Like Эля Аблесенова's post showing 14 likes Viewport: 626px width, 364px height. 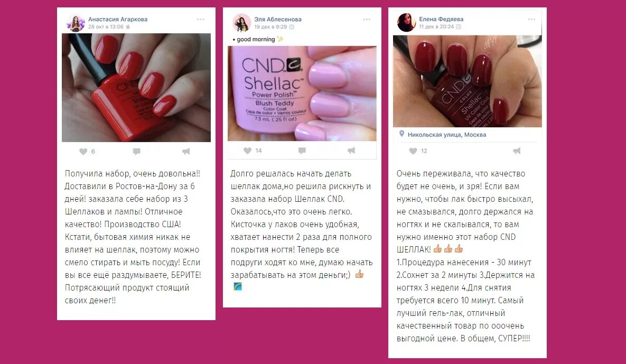pyautogui.click(x=248, y=151)
